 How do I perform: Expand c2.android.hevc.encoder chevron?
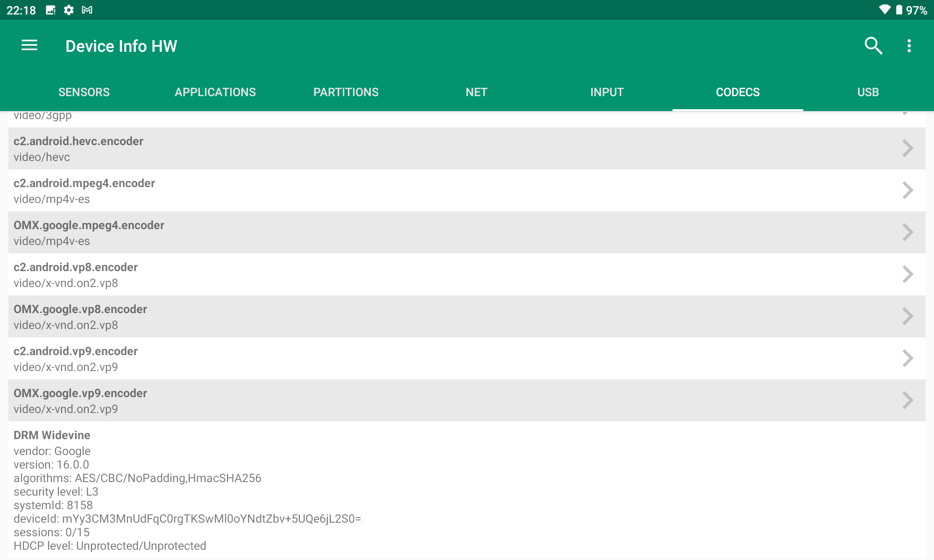click(x=907, y=148)
